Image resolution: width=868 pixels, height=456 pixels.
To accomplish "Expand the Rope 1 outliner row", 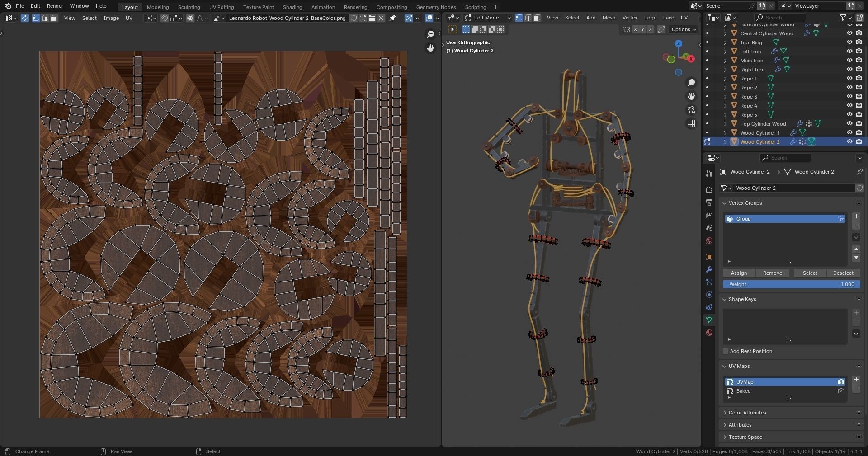I will tap(725, 78).
